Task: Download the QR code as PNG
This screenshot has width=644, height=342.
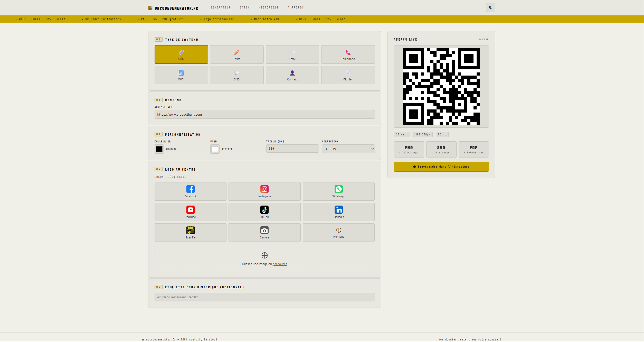Action: (409, 149)
